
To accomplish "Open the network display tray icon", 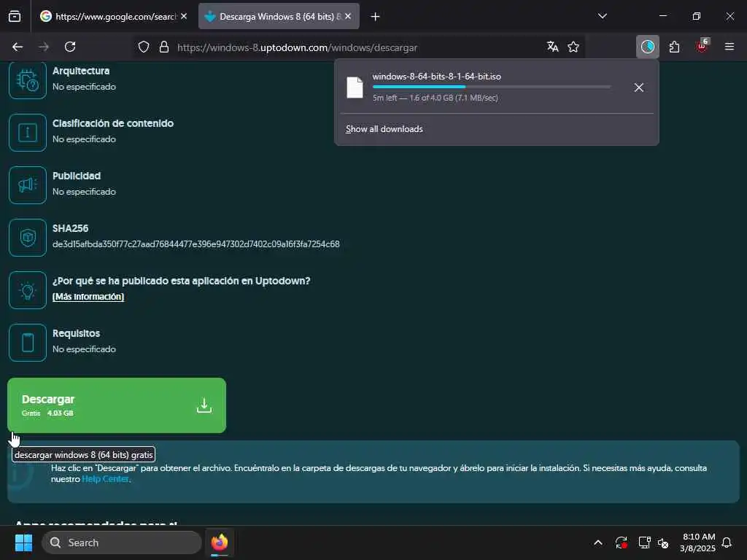I will pos(645,542).
